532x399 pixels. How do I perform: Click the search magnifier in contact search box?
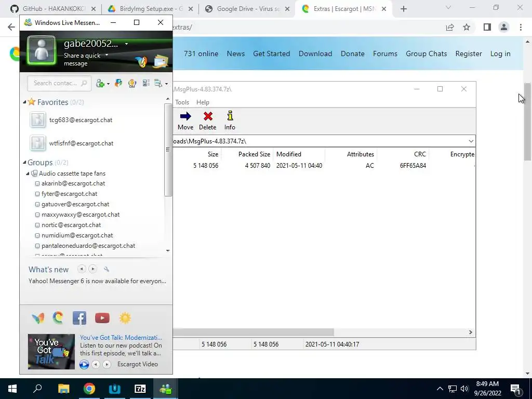[84, 83]
